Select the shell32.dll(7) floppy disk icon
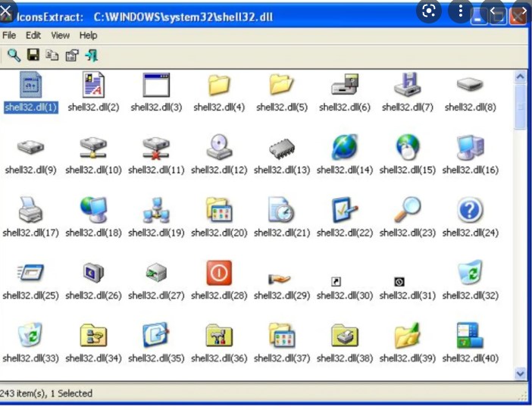Image resolution: width=532 pixels, height=410 pixels. [x=408, y=84]
